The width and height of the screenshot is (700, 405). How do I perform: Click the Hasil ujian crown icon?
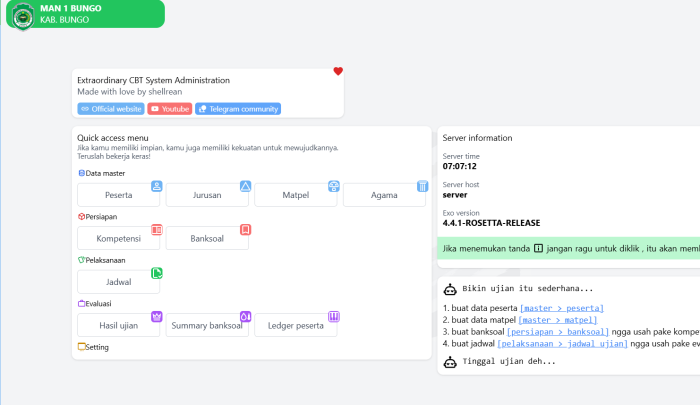pyautogui.click(x=156, y=316)
